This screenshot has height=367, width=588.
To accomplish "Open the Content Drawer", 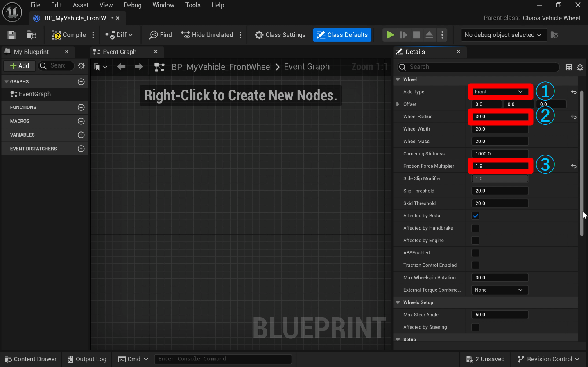I will click(31, 359).
